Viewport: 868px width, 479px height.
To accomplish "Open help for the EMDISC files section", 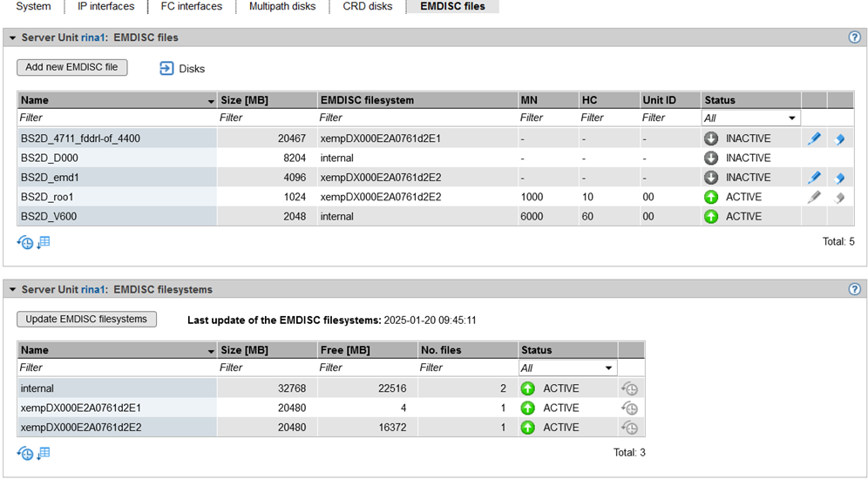I will 855,38.
